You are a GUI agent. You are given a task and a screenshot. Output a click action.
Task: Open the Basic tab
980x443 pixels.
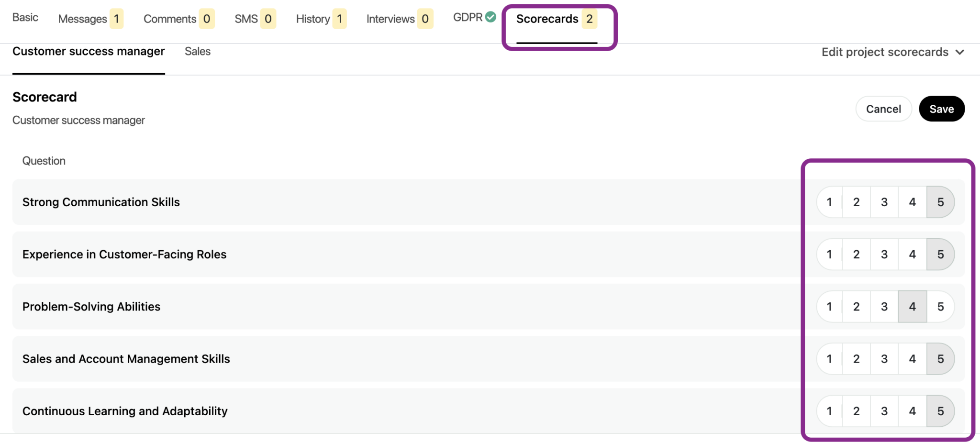click(25, 18)
